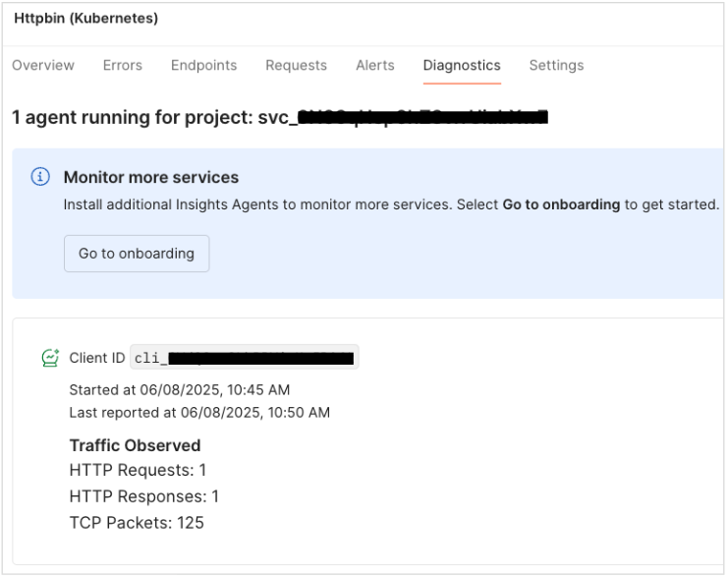
Task: Click the '1 agent running for project' heading
Action: pyautogui.click(x=280, y=117)
